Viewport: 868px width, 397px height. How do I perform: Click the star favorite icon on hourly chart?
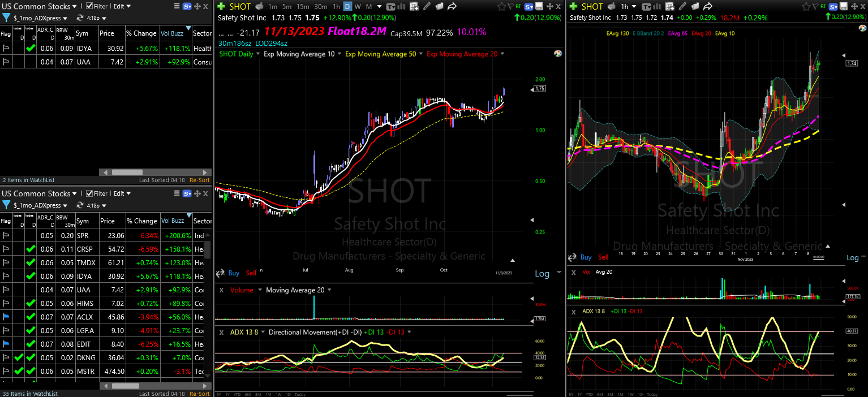806,6
